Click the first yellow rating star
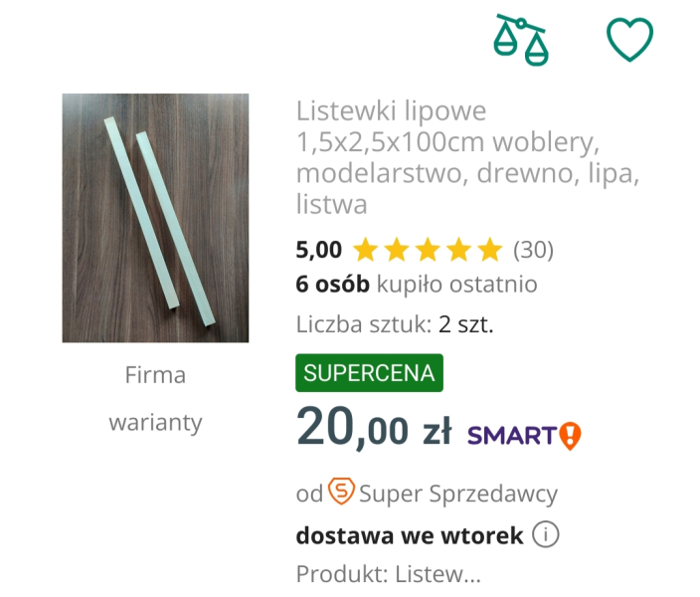Screen dimensions: 700x597 (x=366, y=250)
